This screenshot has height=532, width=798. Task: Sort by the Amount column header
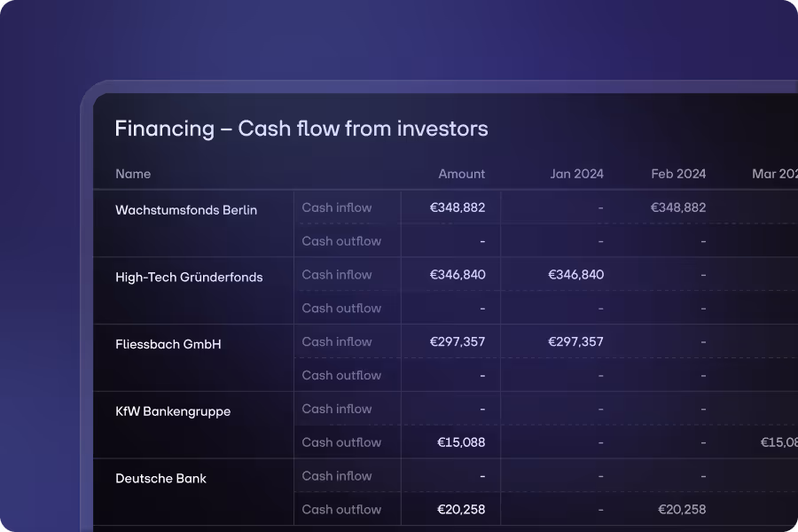[x=462, y=174]
